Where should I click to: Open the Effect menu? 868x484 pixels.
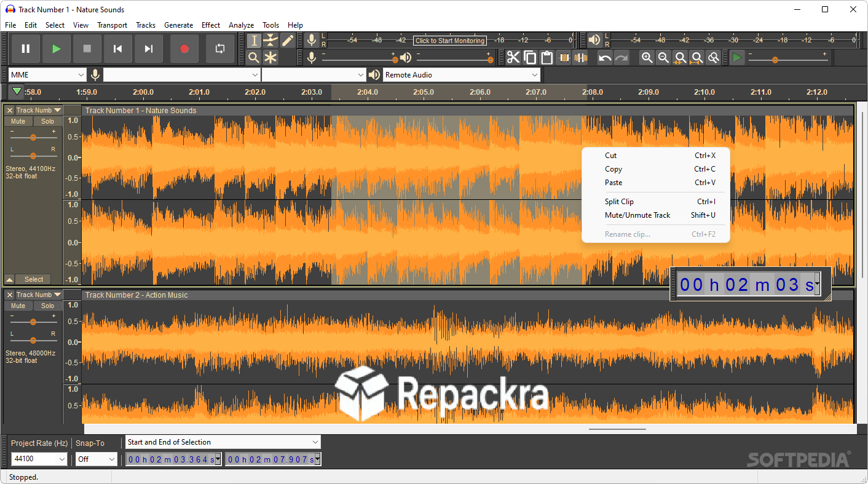pyautogui.click(x=211, y=25)
